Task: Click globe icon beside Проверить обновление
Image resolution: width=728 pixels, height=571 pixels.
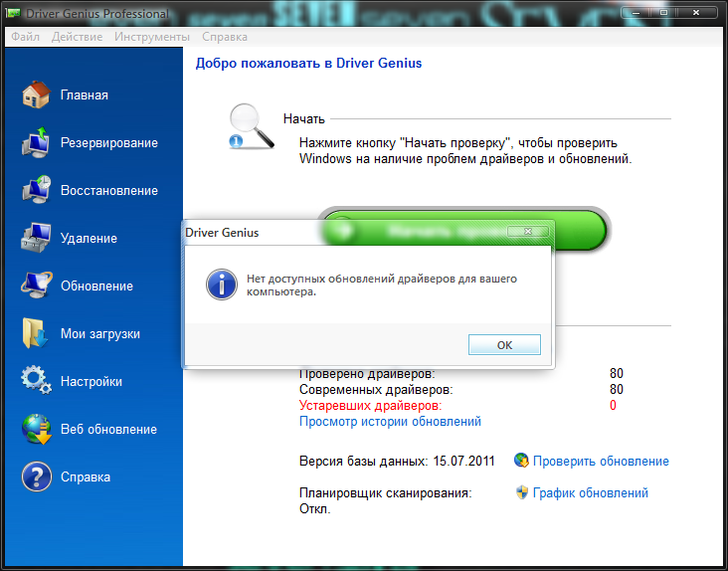Action: (521, 461)
